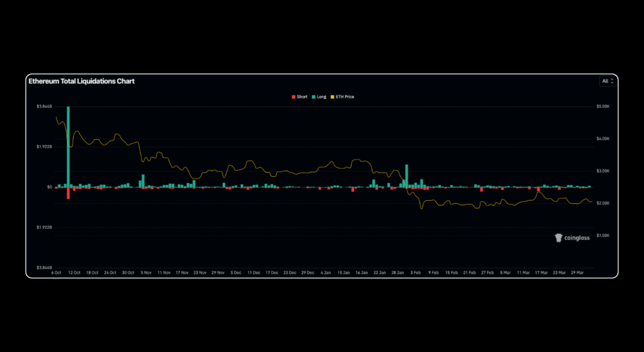Click the 28 Jan date label

coord(398,273)
